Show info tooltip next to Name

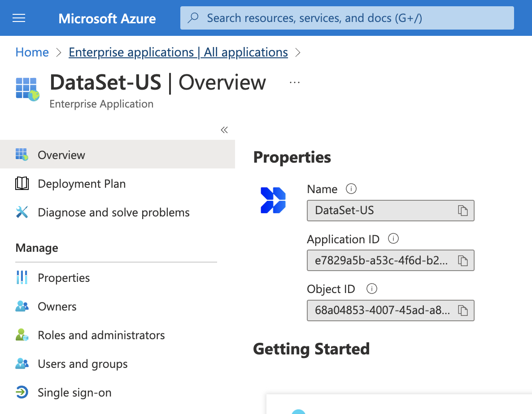(x=351, y=189)
